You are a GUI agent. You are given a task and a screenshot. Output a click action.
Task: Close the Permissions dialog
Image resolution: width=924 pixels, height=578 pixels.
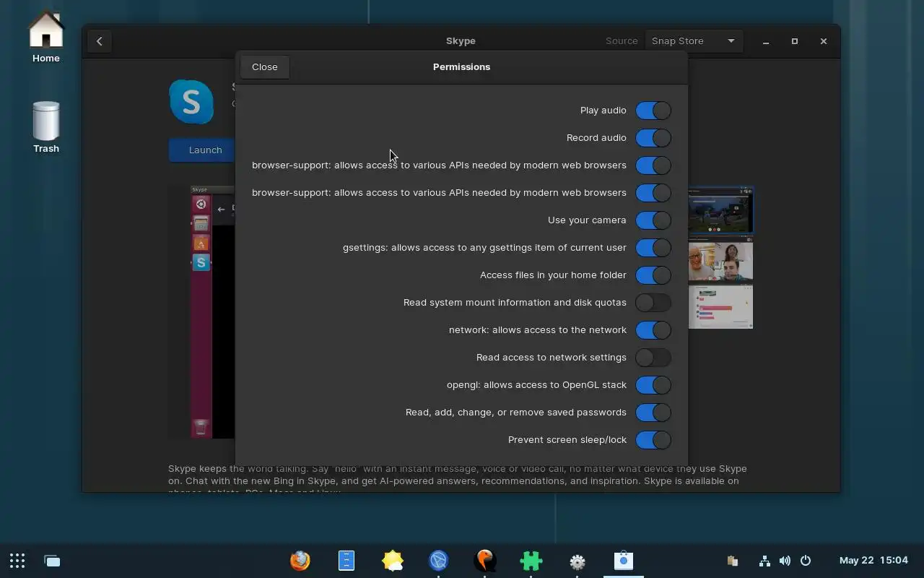[x=265, y=66]
